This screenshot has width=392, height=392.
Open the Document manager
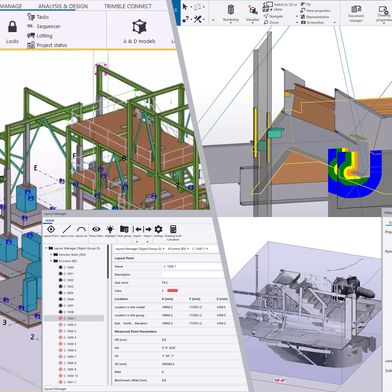pos(356,13)
